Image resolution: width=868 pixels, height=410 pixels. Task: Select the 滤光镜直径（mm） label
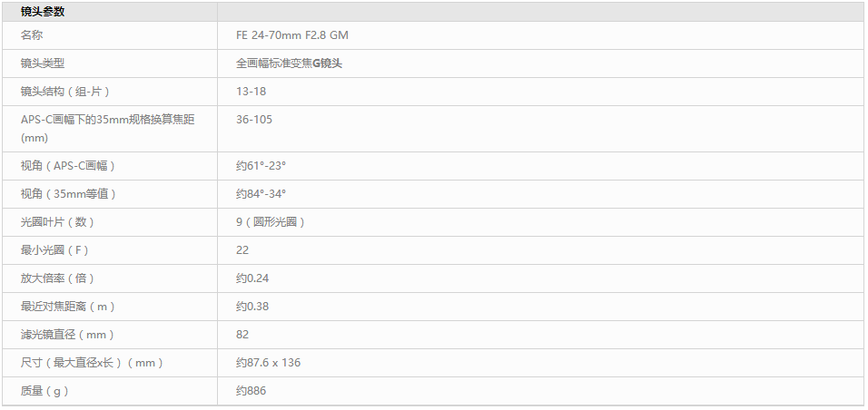point(67,335)
